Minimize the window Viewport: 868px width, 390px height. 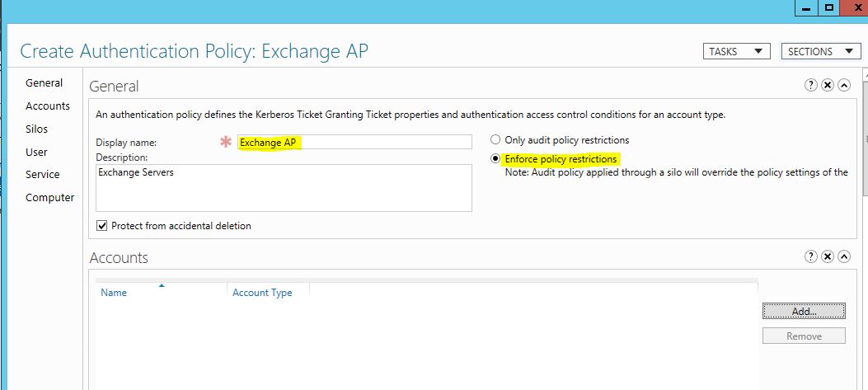807,8
